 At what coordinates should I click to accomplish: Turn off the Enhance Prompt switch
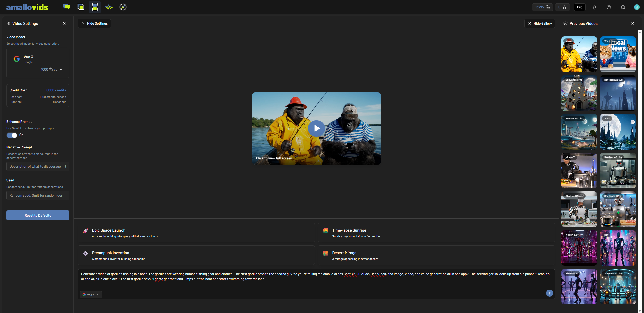[12, 135]
